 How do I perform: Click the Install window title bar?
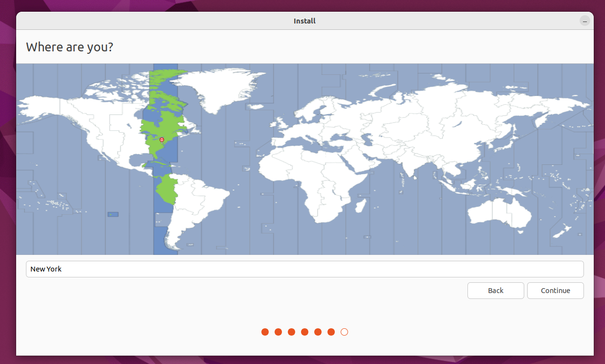pyautogui.click(x=304, y=21)
